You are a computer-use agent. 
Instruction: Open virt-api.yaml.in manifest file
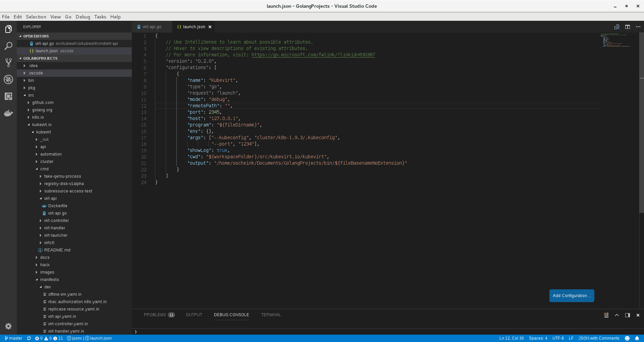click(x=62, y=317)
